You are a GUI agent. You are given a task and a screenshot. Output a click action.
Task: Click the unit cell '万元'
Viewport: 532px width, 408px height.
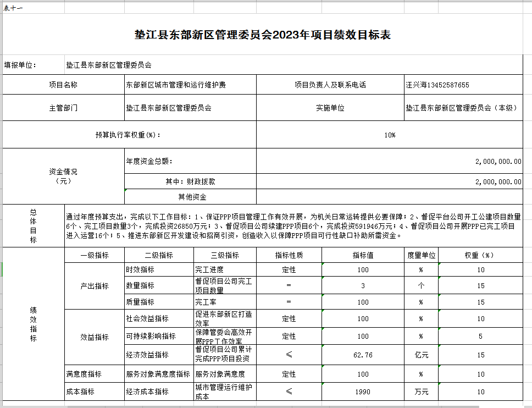point(422,392)
